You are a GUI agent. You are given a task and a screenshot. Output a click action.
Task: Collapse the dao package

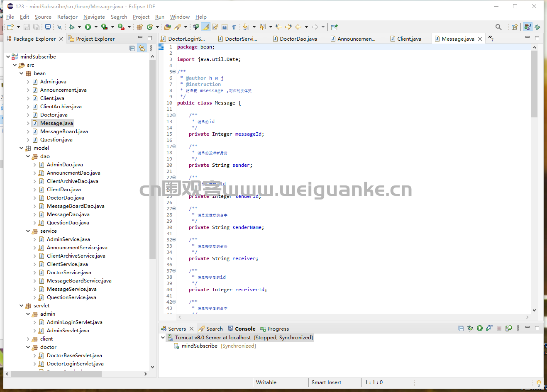[x=28, y=156]
